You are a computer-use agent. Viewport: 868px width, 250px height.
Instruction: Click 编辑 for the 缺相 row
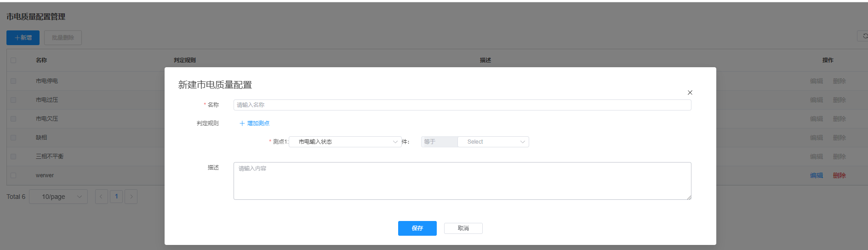coord(817,138)
